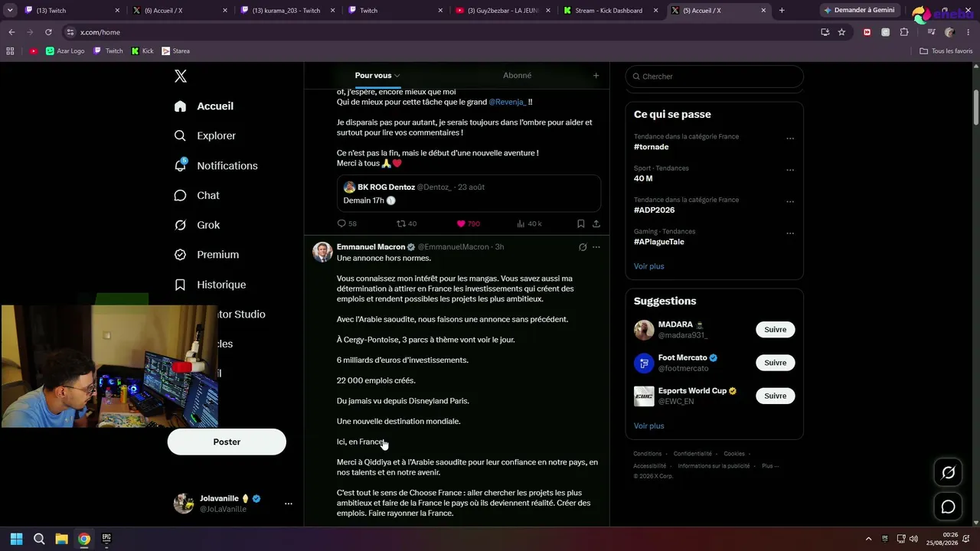Open floating chat button at bottom right
The height and width of the screenshot is (551, 980).
(948, 507)
